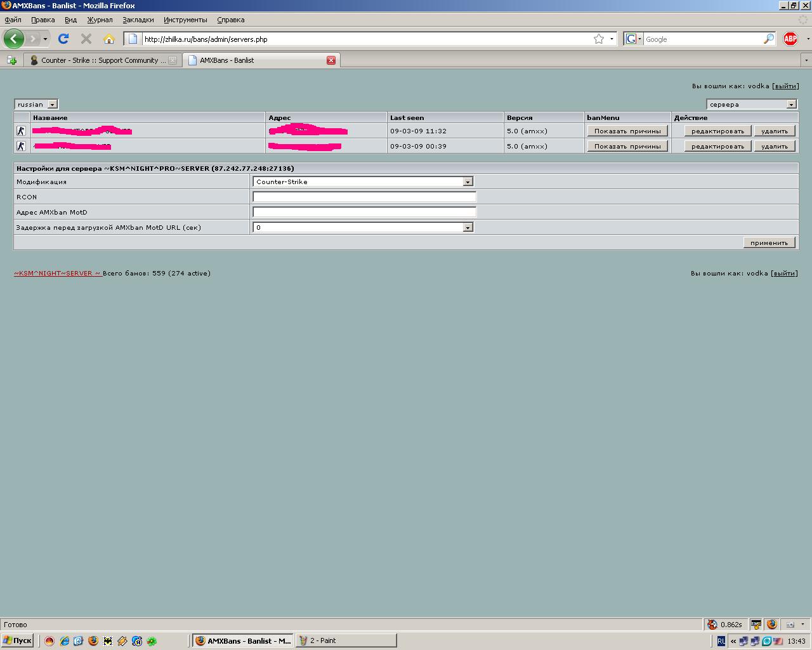Screen dimensions: 812x650
Task: Launch Mail.Ru Agent from quick launch
Action: (137, 641)
